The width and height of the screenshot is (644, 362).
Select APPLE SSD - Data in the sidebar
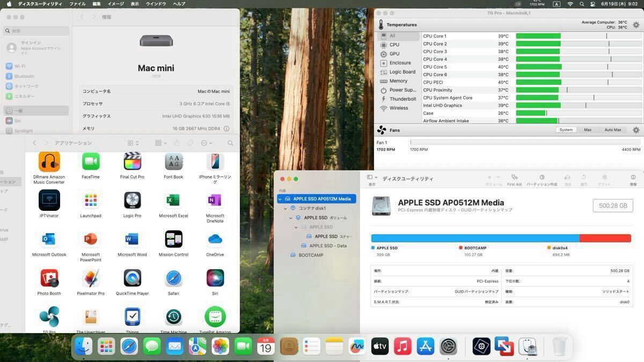click(x=327, y=246)
